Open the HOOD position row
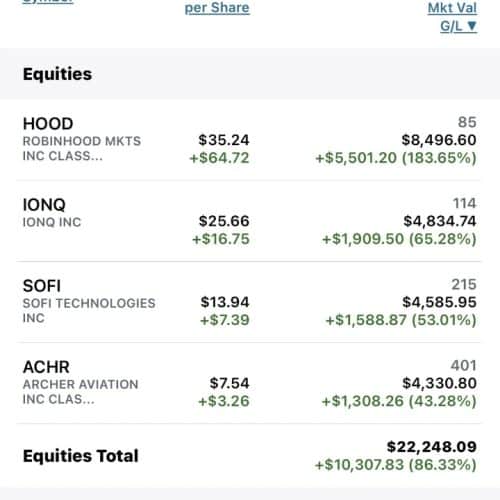The height and width of the screenshot is (500, 500). pos(250,140)
